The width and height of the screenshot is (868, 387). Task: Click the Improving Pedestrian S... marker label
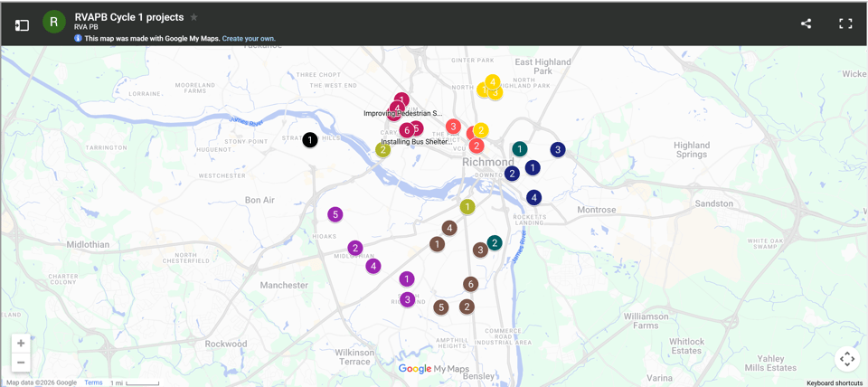click(403, 114)
